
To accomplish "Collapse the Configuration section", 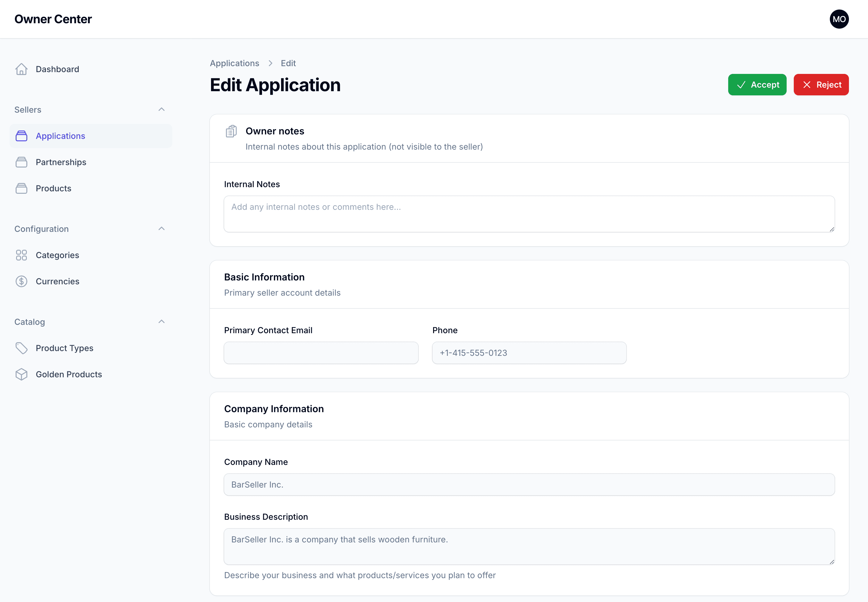I will (162, 229).
